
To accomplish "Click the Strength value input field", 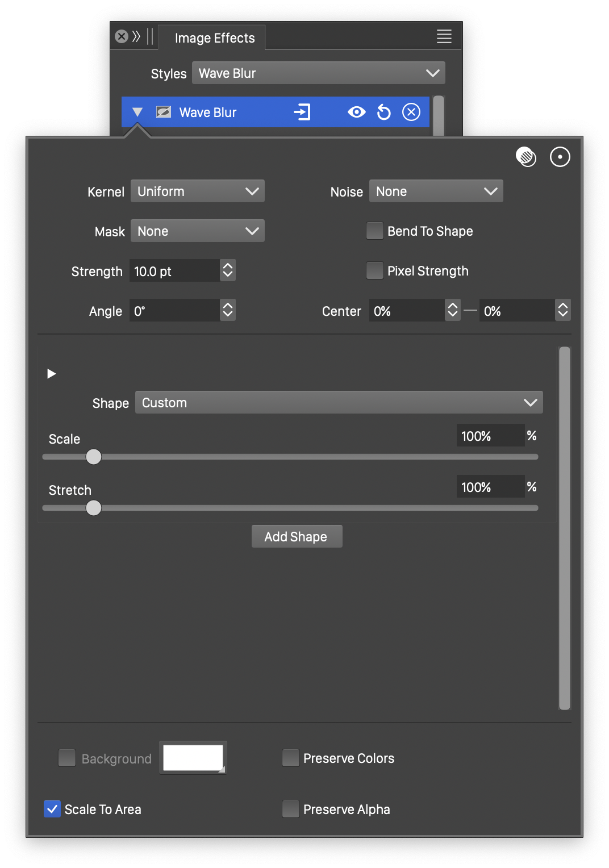I will coord(174,271).
